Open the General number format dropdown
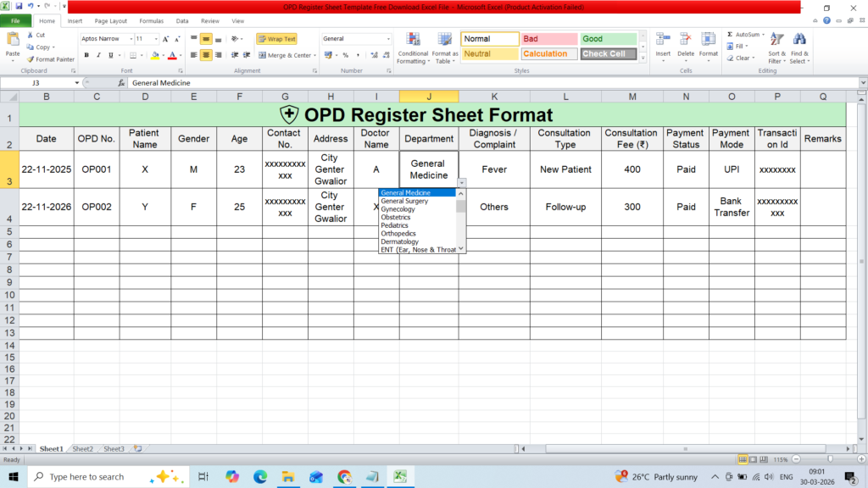Image resolution: width=868 pixels, height=488 pixels. click(x=388, y=39)
